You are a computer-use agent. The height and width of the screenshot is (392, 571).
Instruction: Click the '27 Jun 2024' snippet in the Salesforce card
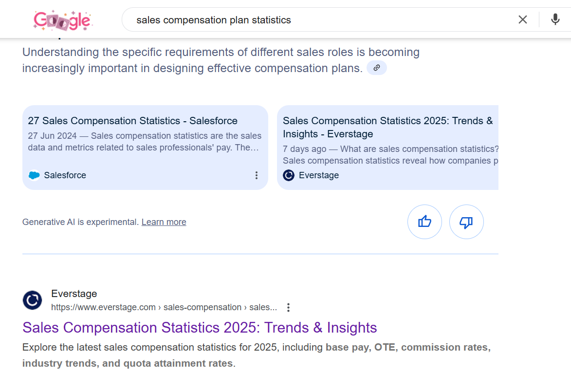tap(145, 142)
